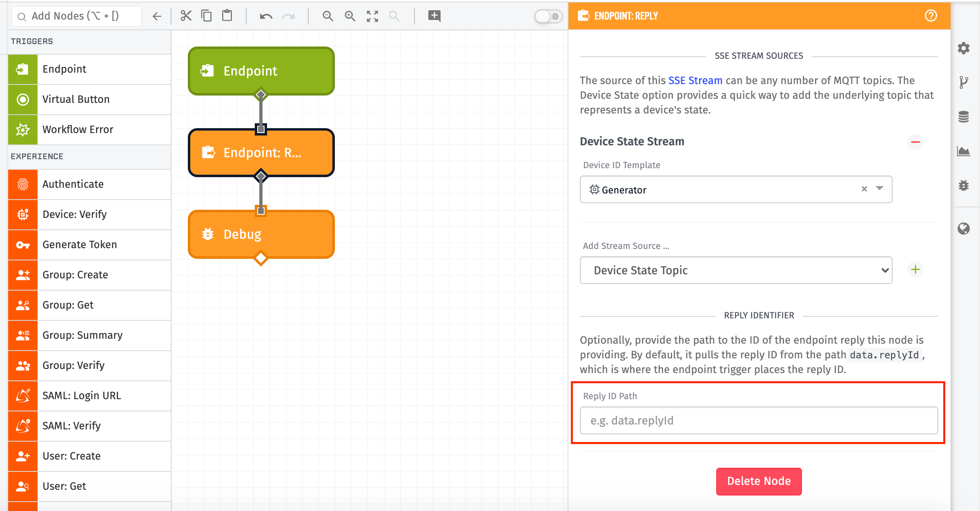Collapse the TRIGGERS palette section
This screenshot has height=511, width=980.
[x=89, y=42]
